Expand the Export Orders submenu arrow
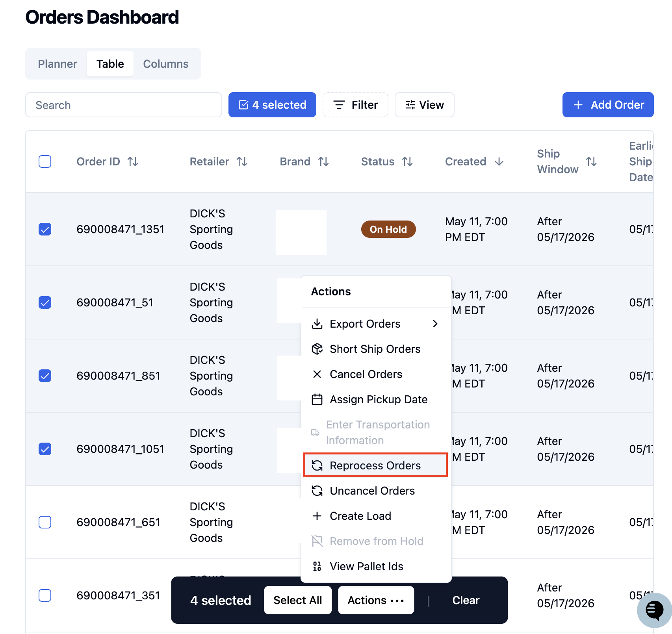 point(435,324)
